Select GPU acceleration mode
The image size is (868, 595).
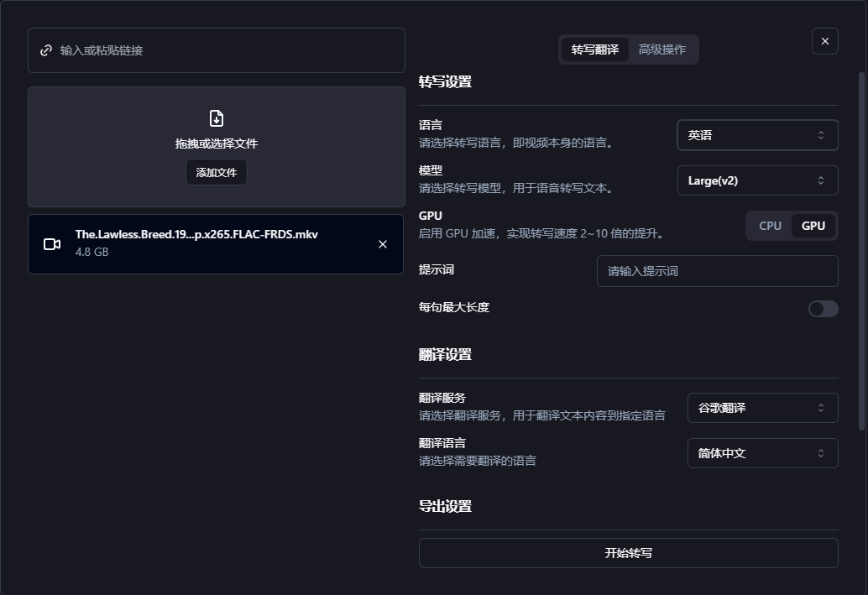[x=812, y=225]
